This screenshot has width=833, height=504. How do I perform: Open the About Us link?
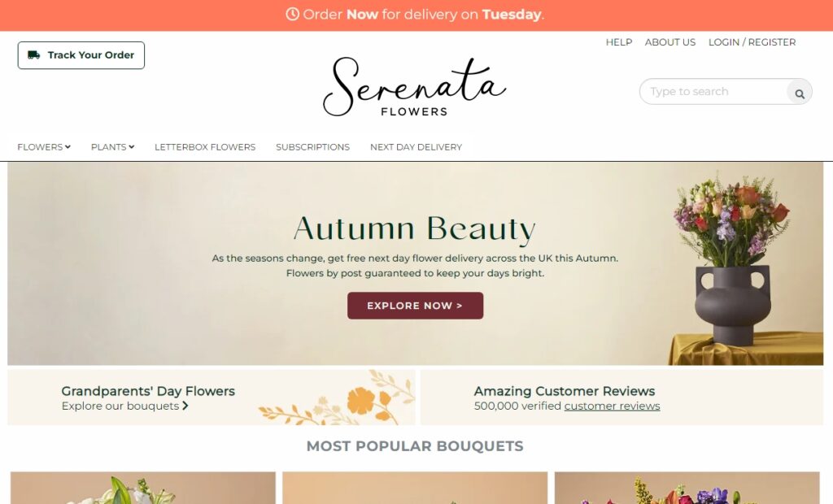[670, 42]
